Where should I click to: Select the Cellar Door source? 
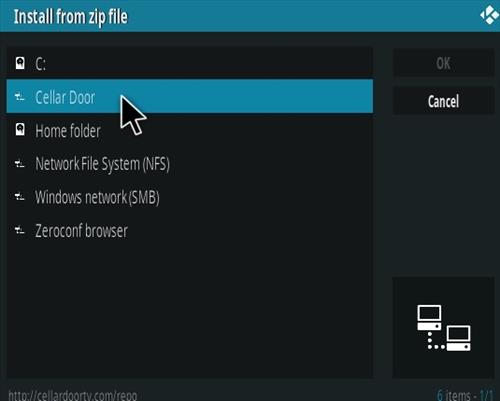(190, 96)
